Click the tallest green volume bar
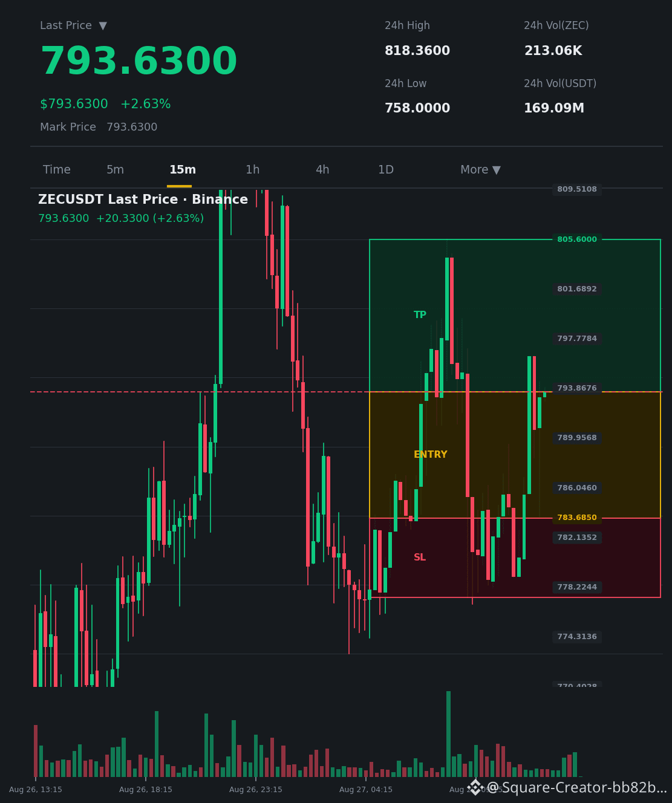This screenshot has width=672, height=803. pyautogui.click(x=448, y=734)
